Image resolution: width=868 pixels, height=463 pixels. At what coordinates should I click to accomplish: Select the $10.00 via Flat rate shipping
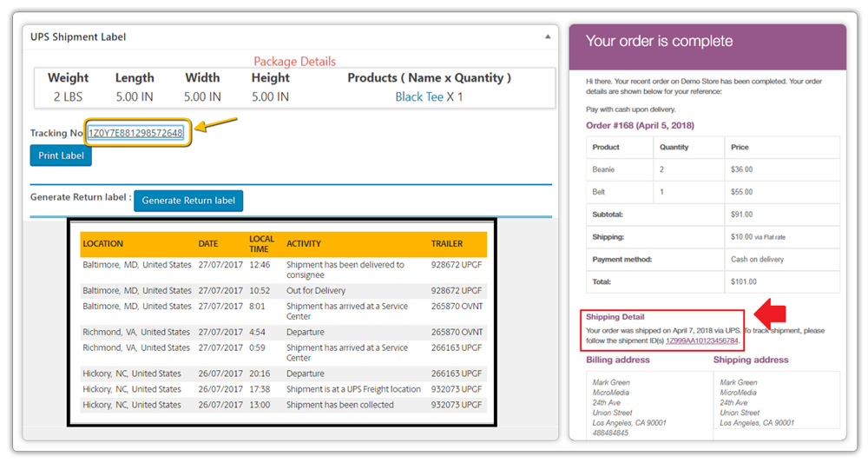point(758,237)
